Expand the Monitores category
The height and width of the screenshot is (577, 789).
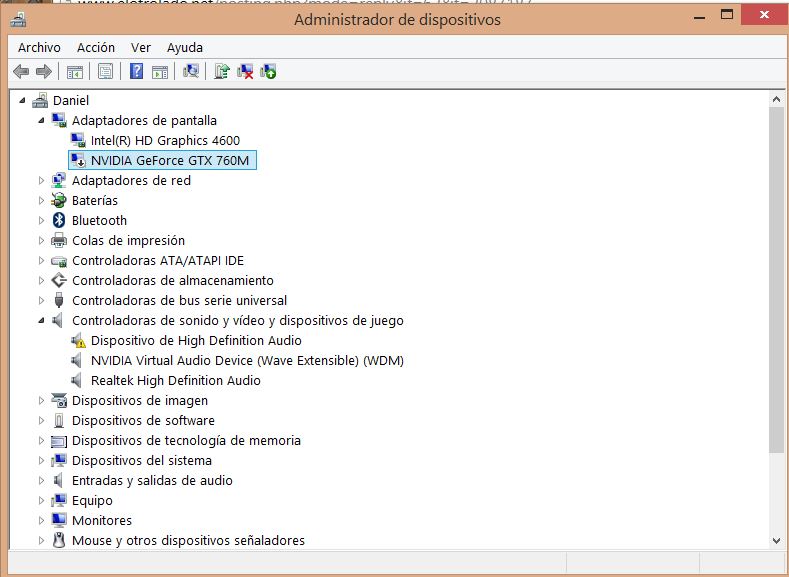coord(41,520)
